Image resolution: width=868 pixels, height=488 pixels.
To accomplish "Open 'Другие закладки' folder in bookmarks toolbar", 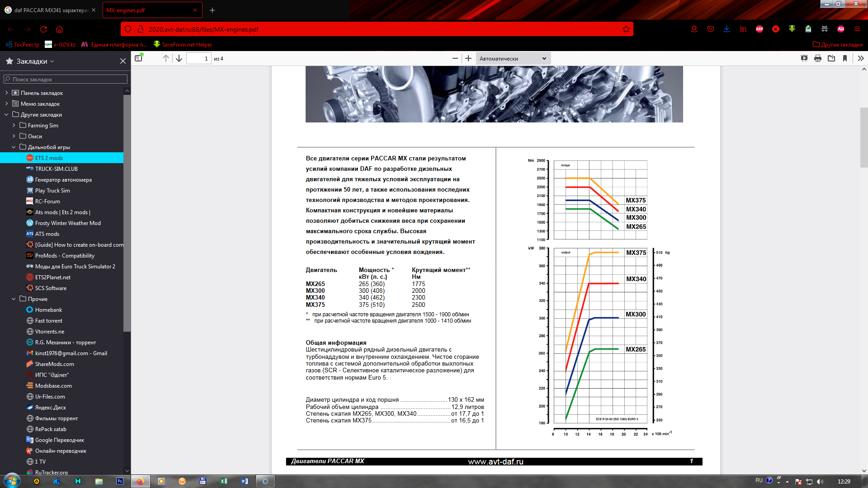I will tap(837, 44).
